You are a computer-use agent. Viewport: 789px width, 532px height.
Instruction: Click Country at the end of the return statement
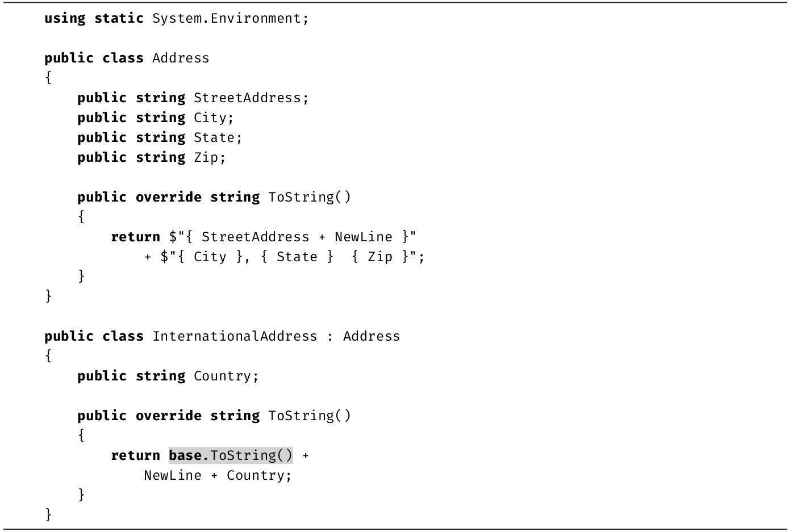click(x=254, y=475)
